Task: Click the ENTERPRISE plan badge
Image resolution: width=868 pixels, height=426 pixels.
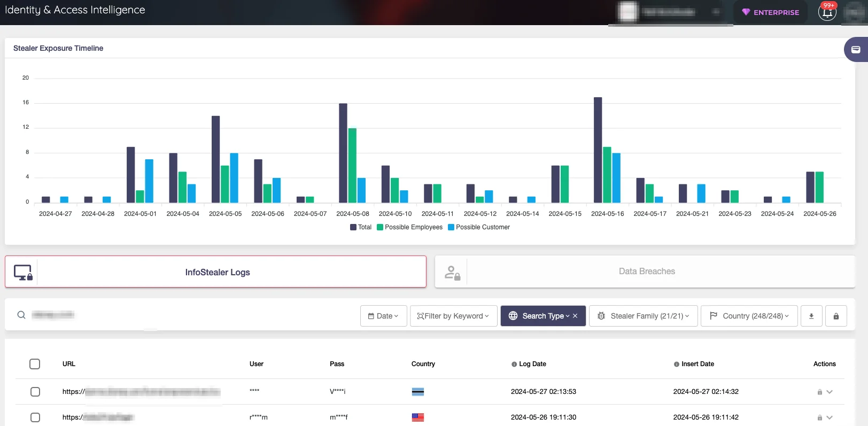Action: (x=770, y=12)
